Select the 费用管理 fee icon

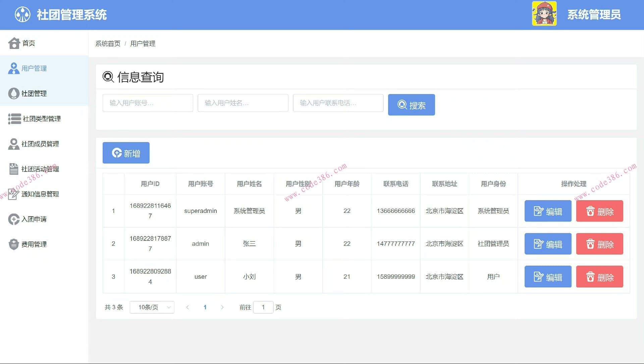click(x=14, y=244)
